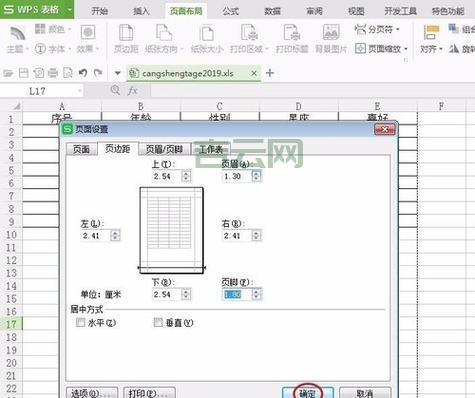Open the 工作表 tab in the dialog
The height and width of the screenshot is (398, 475).
pos(211,149)
